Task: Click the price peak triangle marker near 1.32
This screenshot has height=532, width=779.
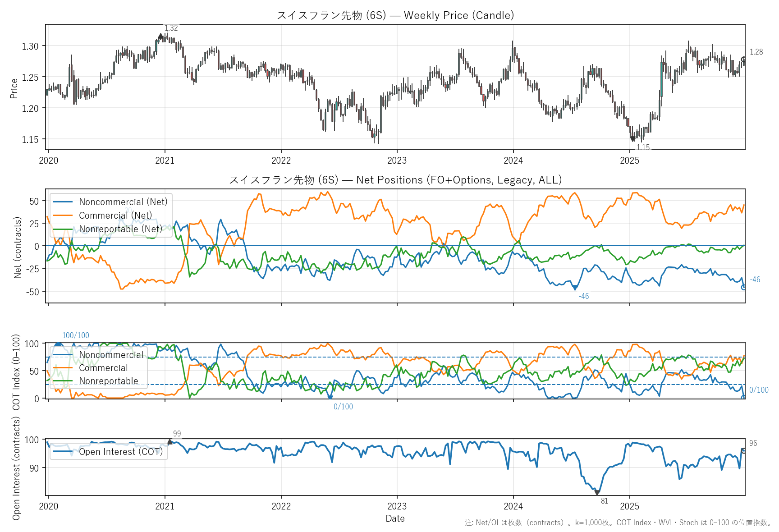Action: coord(160,36)
